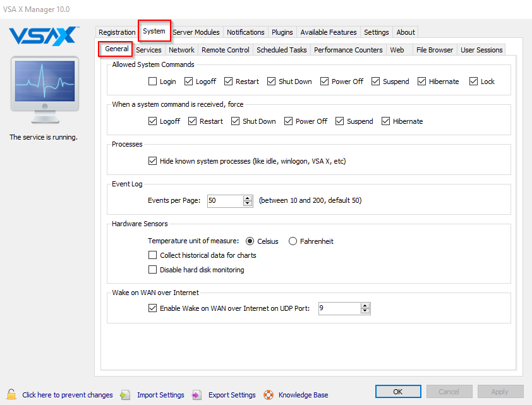The image size is (532, 405).
Task: Open the Services sub-tab
Action: pyautogui.click(x=148, y=50)
